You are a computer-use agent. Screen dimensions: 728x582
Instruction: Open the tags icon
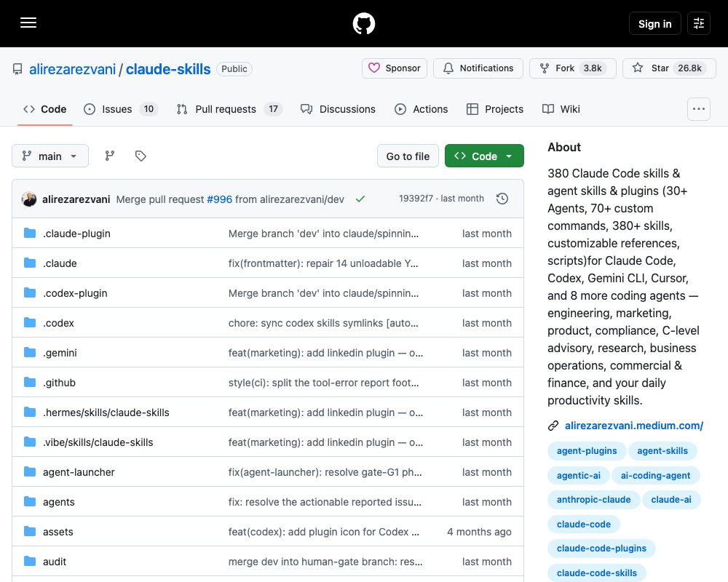(141, 156)
